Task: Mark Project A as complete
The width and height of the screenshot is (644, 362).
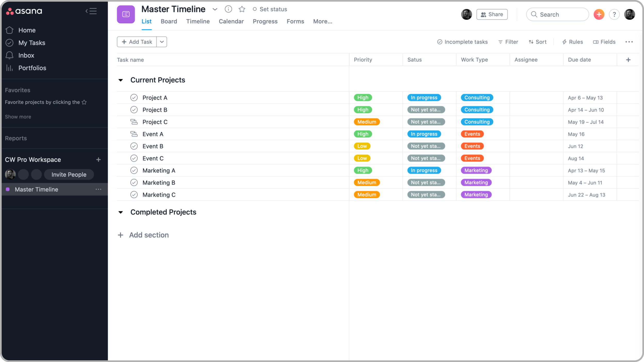Action: 134,98
